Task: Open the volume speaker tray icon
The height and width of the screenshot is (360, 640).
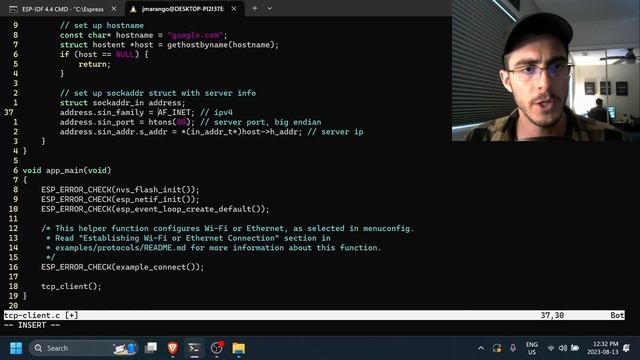Action: coord(563,348)
